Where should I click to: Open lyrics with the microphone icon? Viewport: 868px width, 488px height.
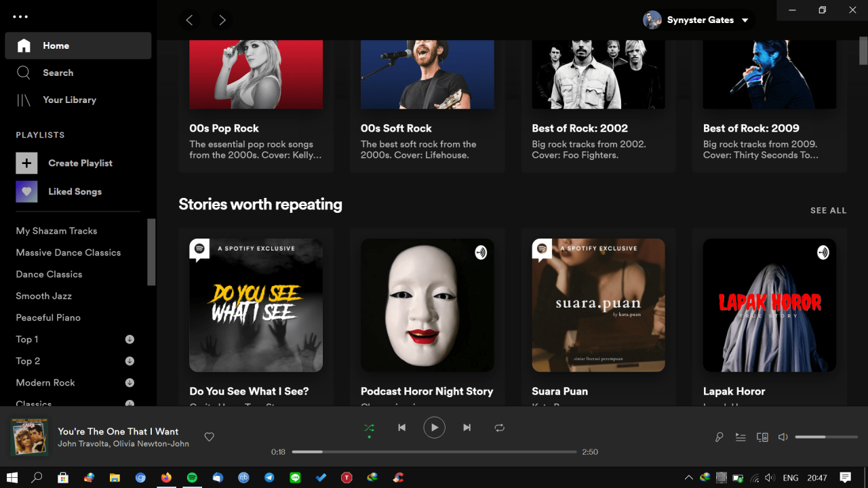[719, 437]
